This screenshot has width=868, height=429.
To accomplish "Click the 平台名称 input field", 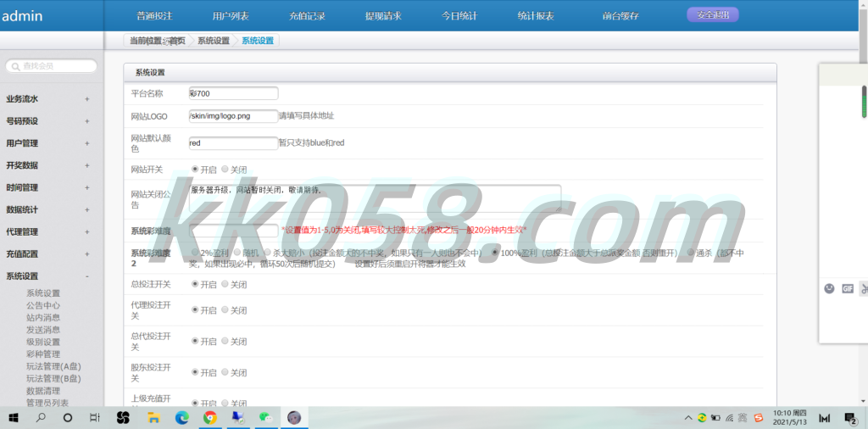I will coord(233,93).
